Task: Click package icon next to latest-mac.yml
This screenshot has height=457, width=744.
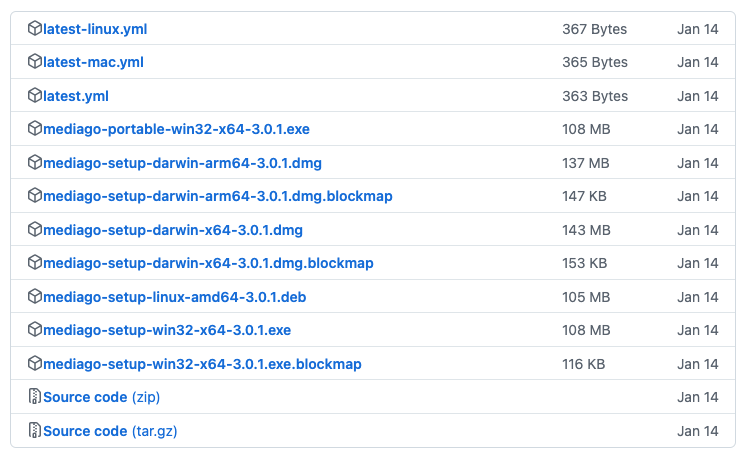Action: pyautogui.click(x=35, y=62)
